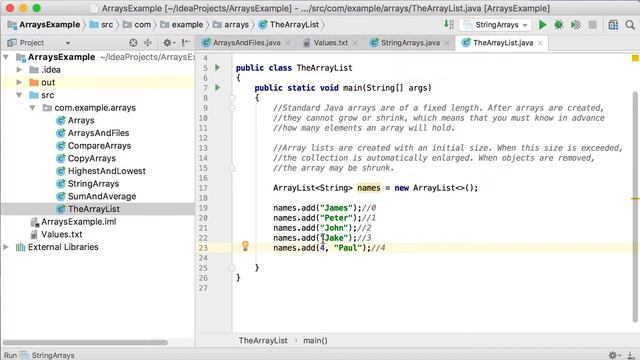
Task: Collapse all in Project panel
Action: [148, 42]
